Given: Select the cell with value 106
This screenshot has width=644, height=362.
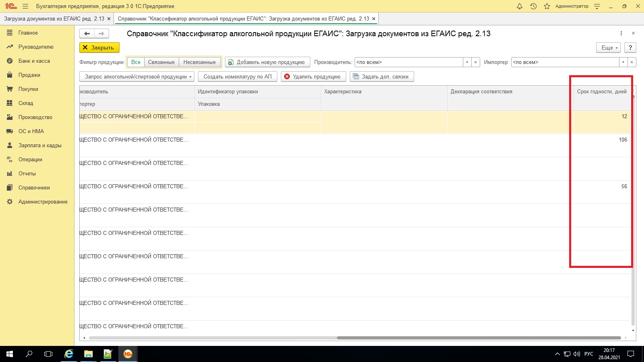Looking at the screenshot, I should (x=602, y=145).
